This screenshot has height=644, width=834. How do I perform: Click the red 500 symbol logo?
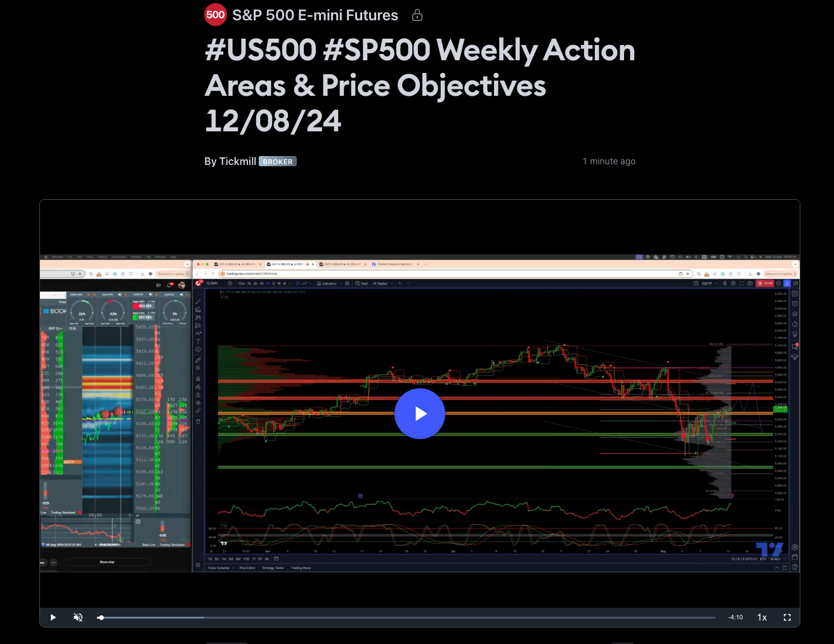coord(216,15)
